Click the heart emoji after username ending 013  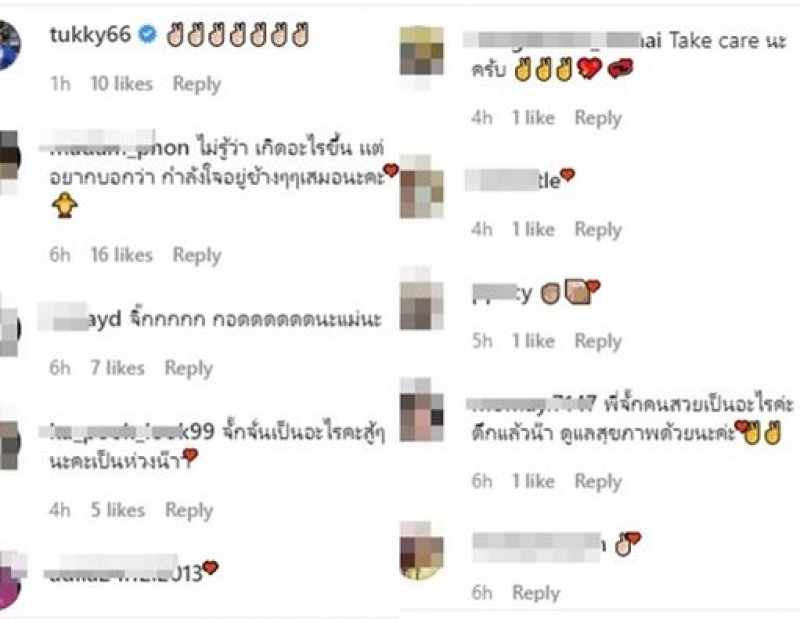211,567
